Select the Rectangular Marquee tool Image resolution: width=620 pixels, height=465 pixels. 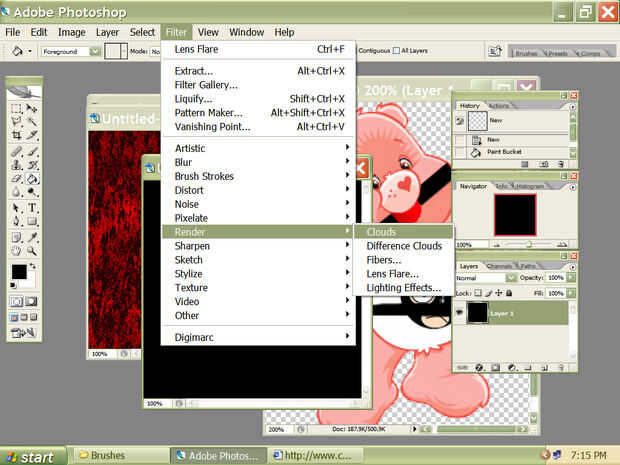coord(16,108)
